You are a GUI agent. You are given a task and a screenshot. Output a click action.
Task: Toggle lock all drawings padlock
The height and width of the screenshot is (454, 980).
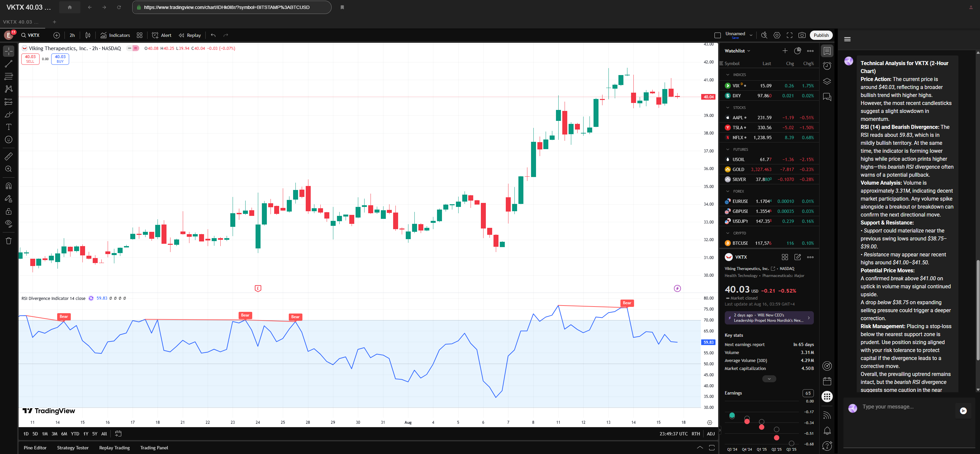8,212
